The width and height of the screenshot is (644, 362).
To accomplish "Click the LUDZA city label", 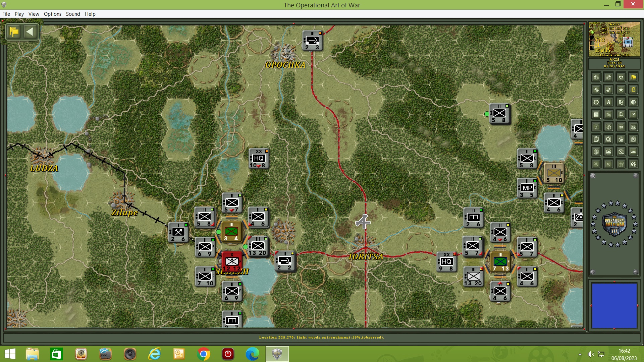I will 44,168.
